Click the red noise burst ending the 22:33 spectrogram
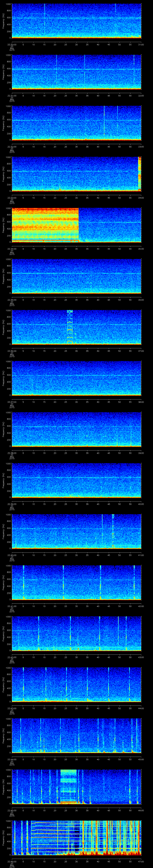 (140, 174)
